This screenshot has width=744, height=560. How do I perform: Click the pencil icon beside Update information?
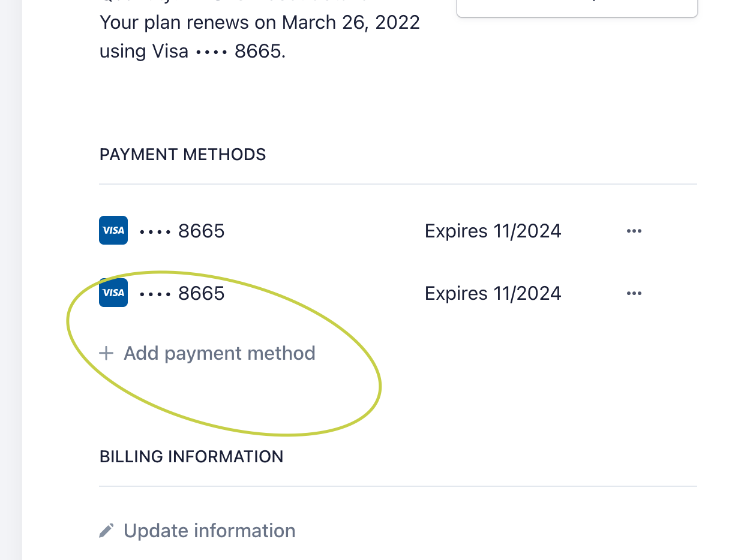[106, 531]
